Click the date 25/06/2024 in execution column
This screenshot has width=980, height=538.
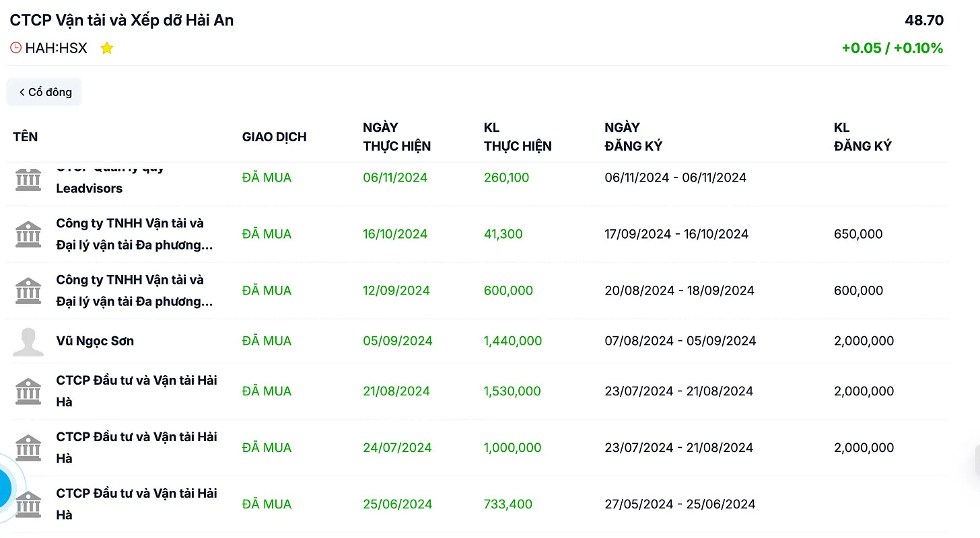[x=398, y=504]
